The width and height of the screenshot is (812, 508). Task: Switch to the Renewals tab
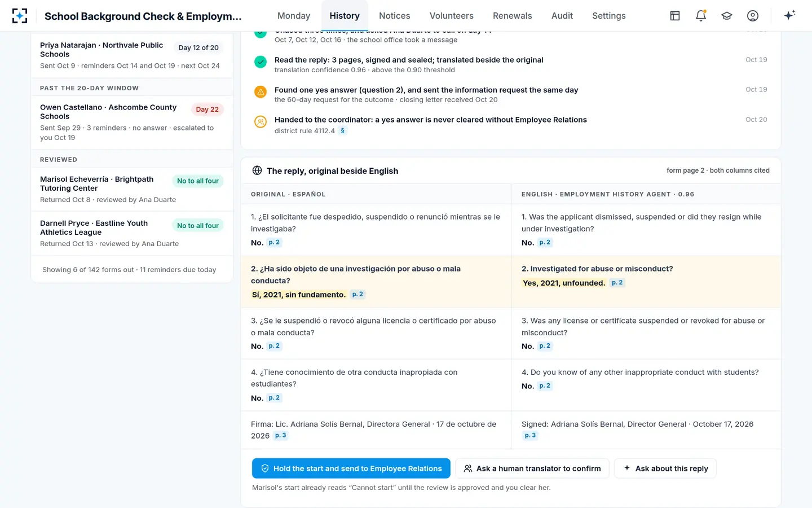513,16
